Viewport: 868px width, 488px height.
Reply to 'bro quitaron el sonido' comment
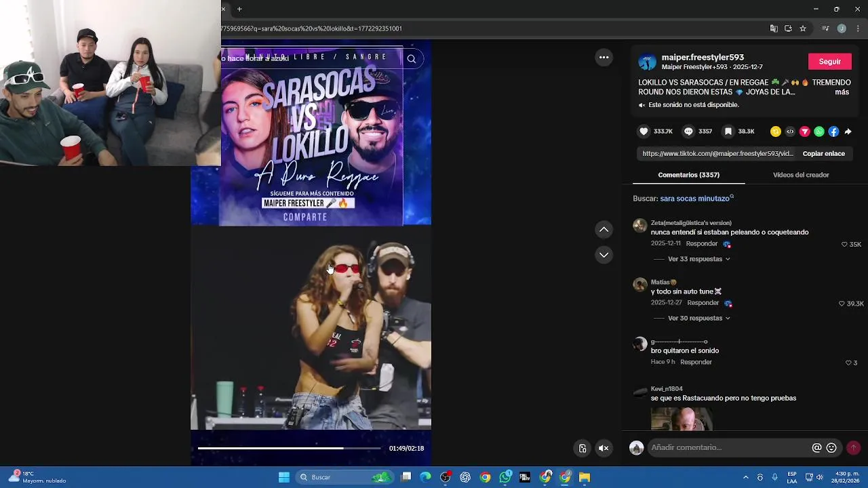point(696,362)
